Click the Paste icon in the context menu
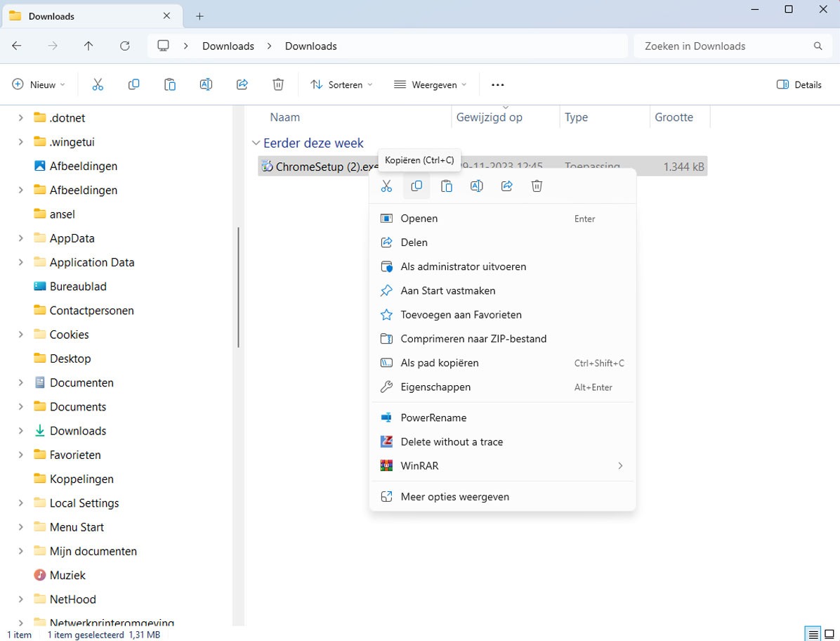 [446, 186]
